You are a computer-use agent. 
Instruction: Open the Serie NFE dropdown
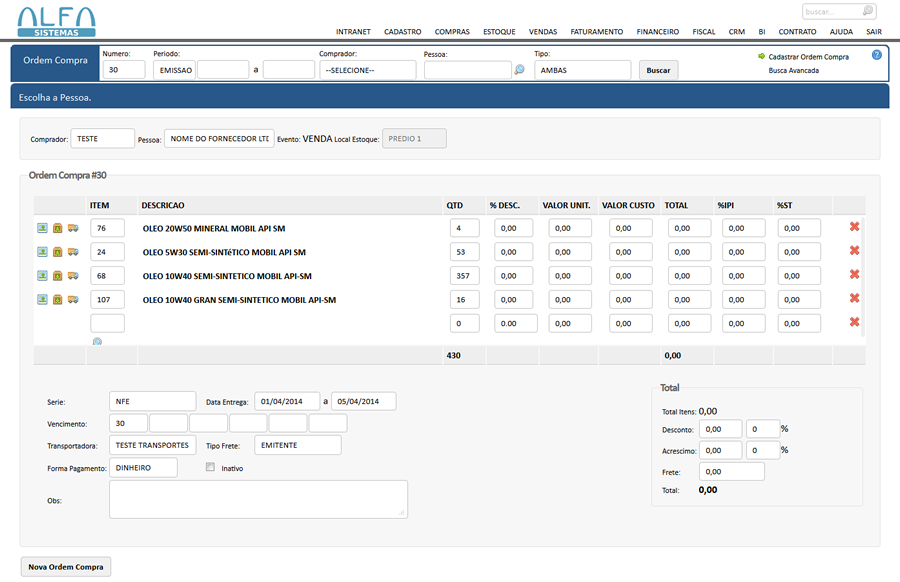coord(153,401)
